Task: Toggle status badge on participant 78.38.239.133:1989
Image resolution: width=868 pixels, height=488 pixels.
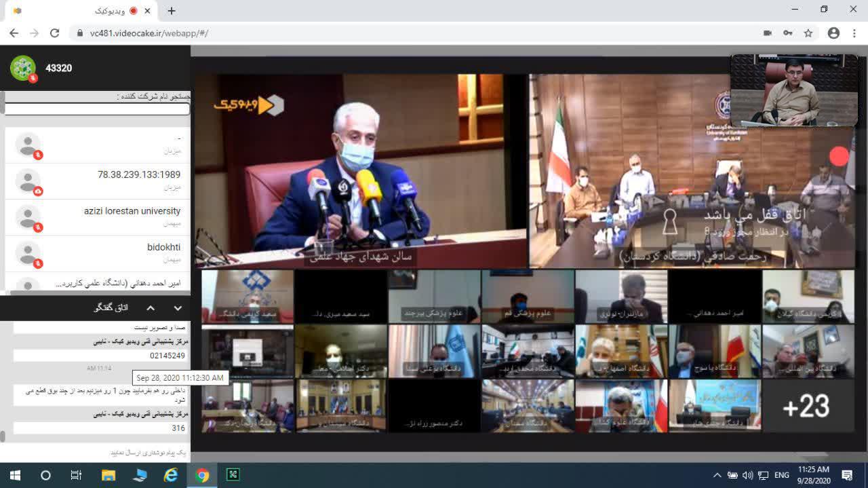Action: (x=38, y=191)
